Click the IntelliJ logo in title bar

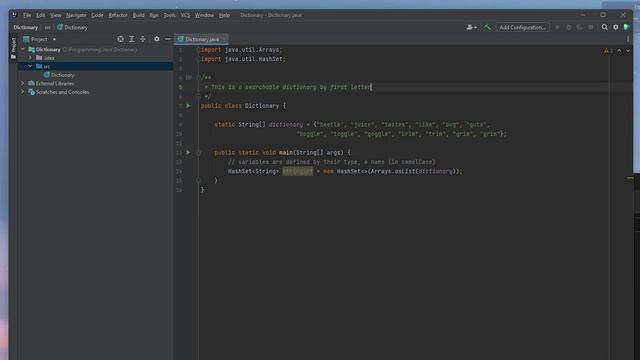[x=15, y=15]
